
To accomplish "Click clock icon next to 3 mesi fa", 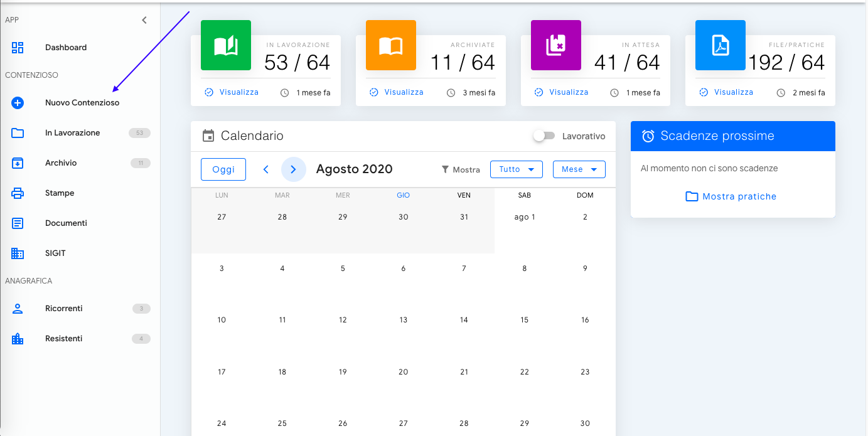I will [x=451, y=93].
